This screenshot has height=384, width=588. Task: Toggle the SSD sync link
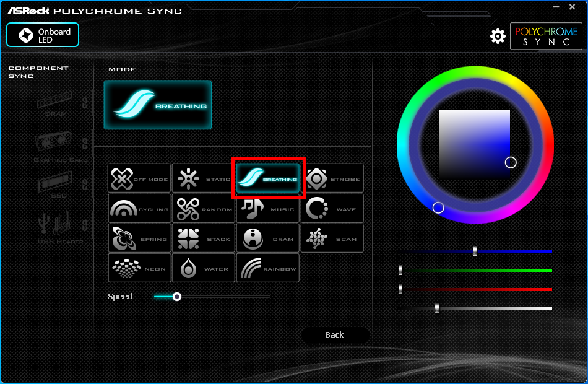pyautogui.click(x=85, y=185)
